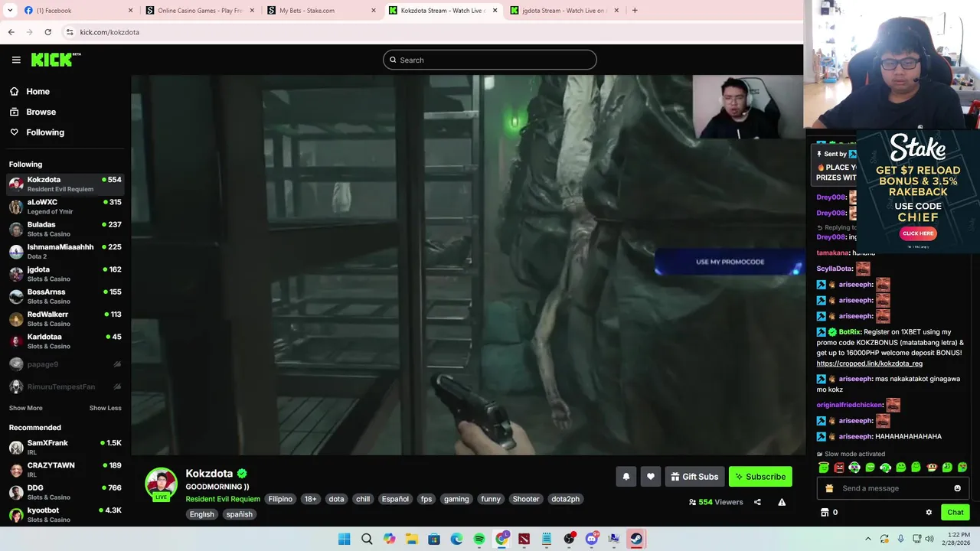Click the address bar URL
This screenshot has width=980, height=551.
109,32
